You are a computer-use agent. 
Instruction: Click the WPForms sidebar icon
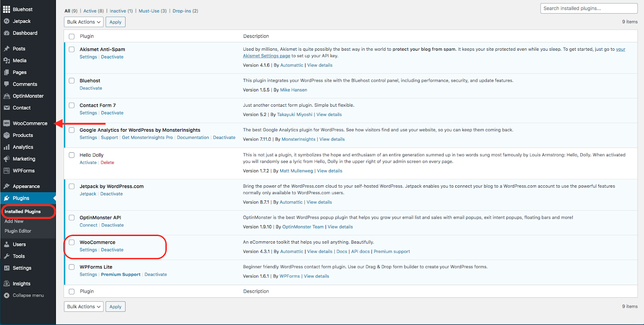click(x=6, y=171)
